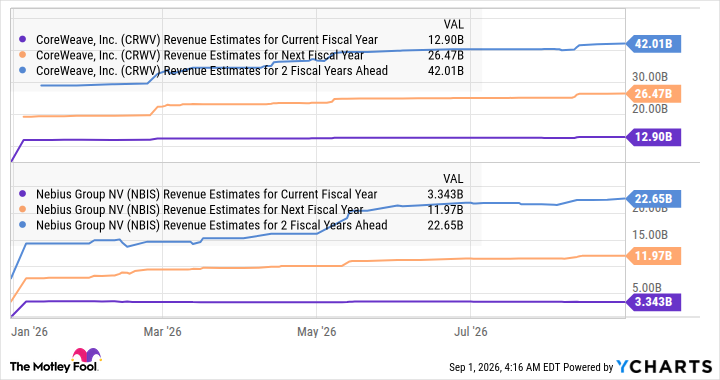Click the 12.90B purple end-value flag
Screen dimensions: 720x380
(x=653, y=137)
